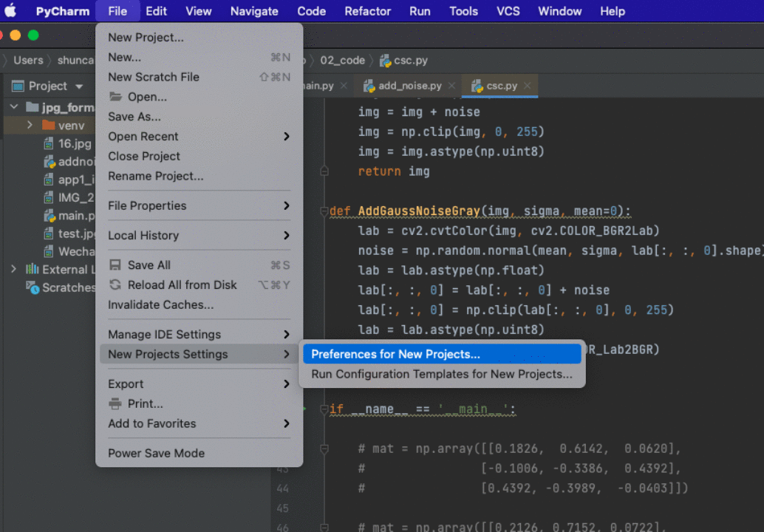Choose Save As... menu entry
Image resolution: width=764 pixels, height=532 pixels.
click(x=199, y=117)
